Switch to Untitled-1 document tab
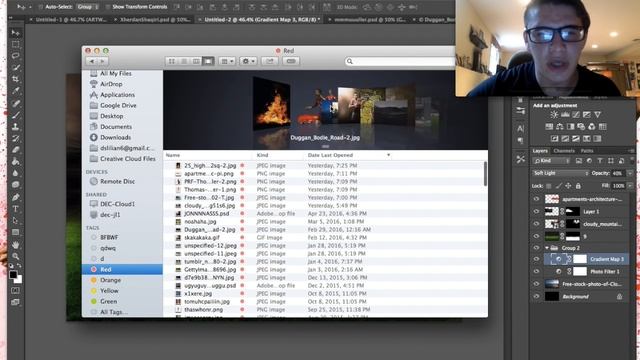 coord(69,19)
